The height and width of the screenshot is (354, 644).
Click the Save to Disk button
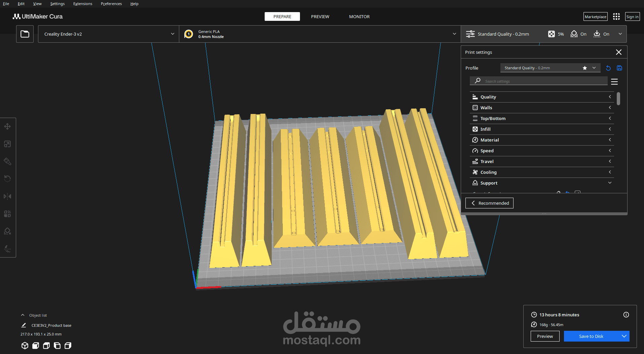(591, 336)
